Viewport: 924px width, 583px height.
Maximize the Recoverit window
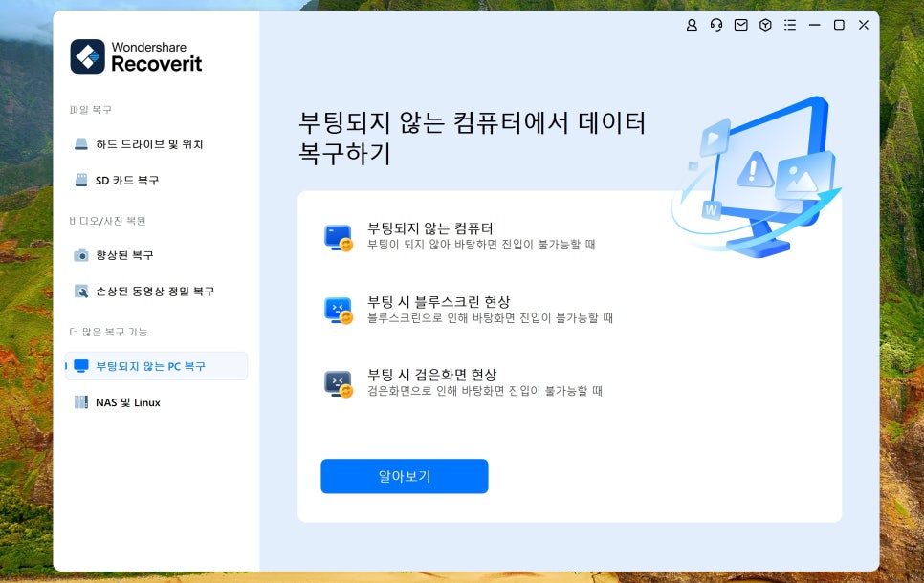839,25
